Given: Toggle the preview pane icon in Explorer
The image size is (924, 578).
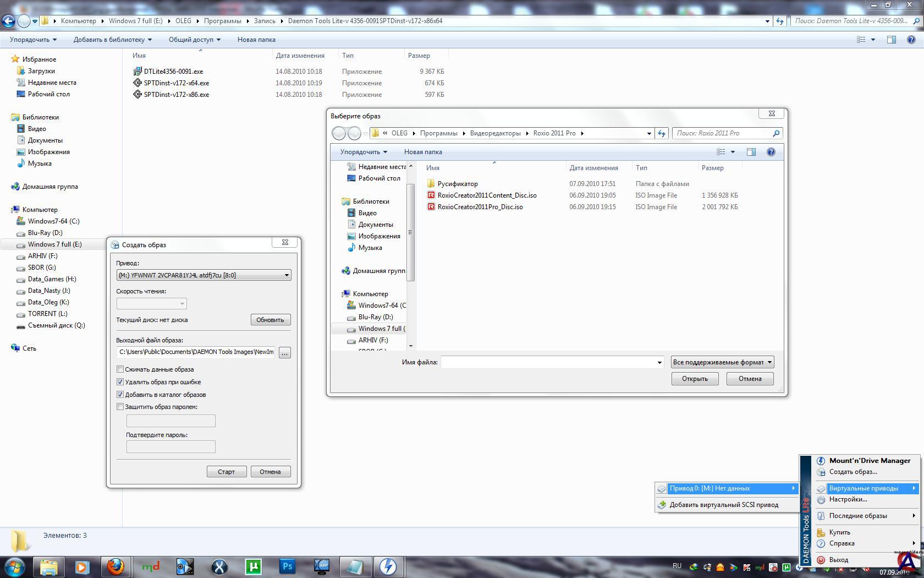Looking at the screenshot, I should pos(891,40).
